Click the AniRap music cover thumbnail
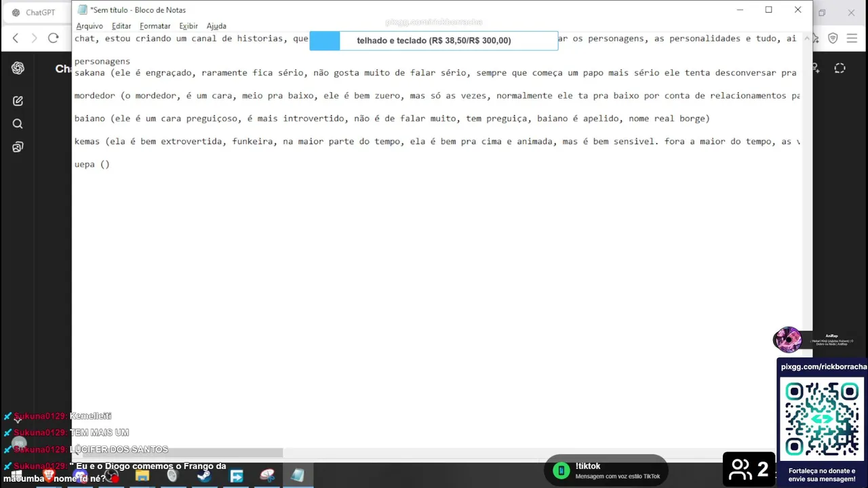This screenshot has width=868, height=488. 787,340
